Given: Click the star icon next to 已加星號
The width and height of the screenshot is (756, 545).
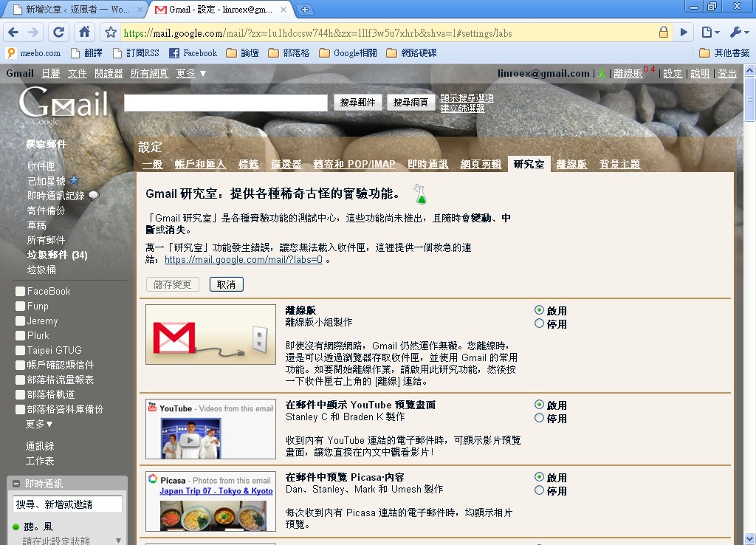Looking at the screenshot, I should pyautogui.click(x=74, y=180).
